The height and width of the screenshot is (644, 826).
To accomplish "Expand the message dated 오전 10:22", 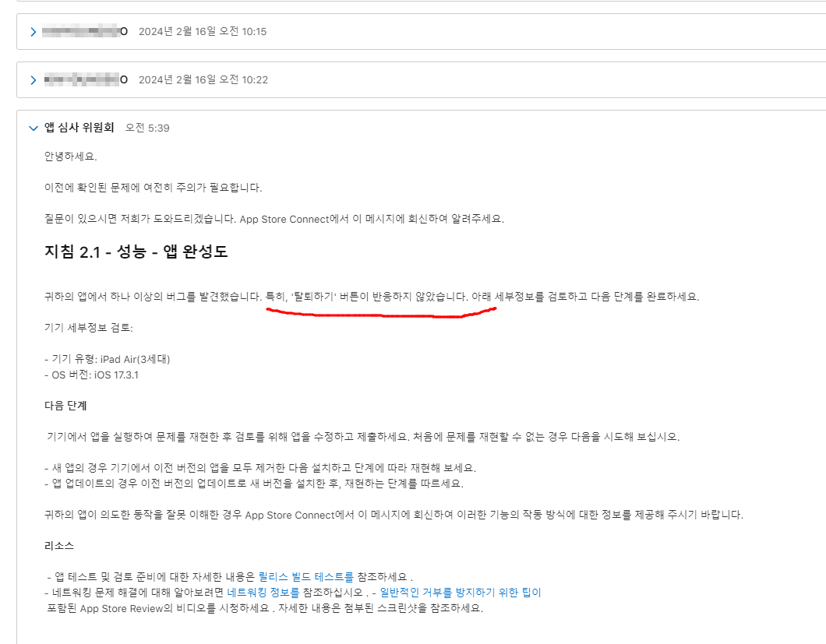I will pos(34,80).
